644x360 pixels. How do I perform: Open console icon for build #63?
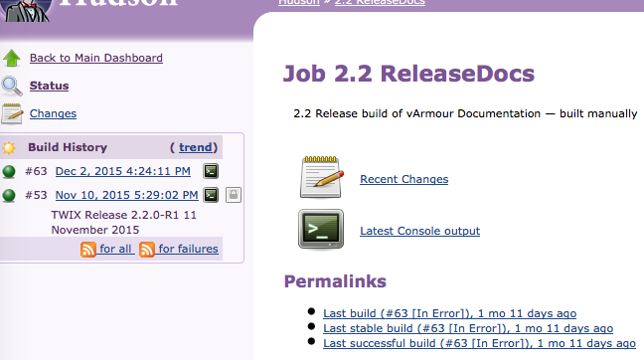(211, 171)
